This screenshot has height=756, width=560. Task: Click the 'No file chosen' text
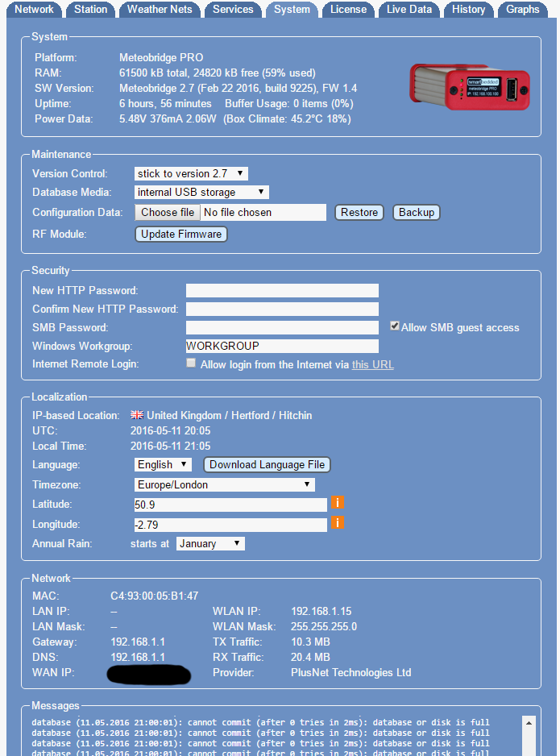[x=238, y=213]
